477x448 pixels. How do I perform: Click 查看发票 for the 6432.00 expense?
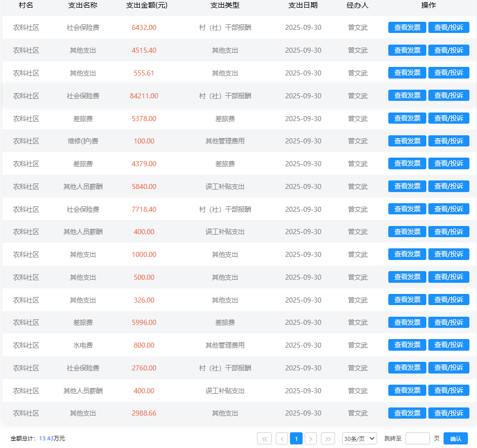pos(407,27)
